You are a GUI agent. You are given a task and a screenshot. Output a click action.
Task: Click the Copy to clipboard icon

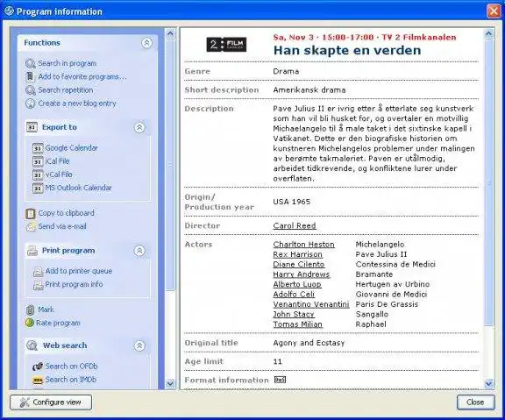pyautogui.click(x=30, y=214)
